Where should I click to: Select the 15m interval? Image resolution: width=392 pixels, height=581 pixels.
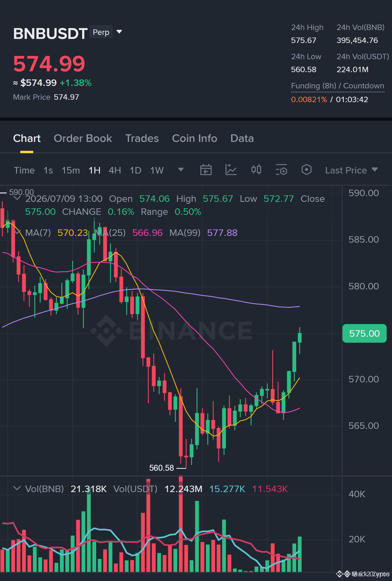coord(71,170)
